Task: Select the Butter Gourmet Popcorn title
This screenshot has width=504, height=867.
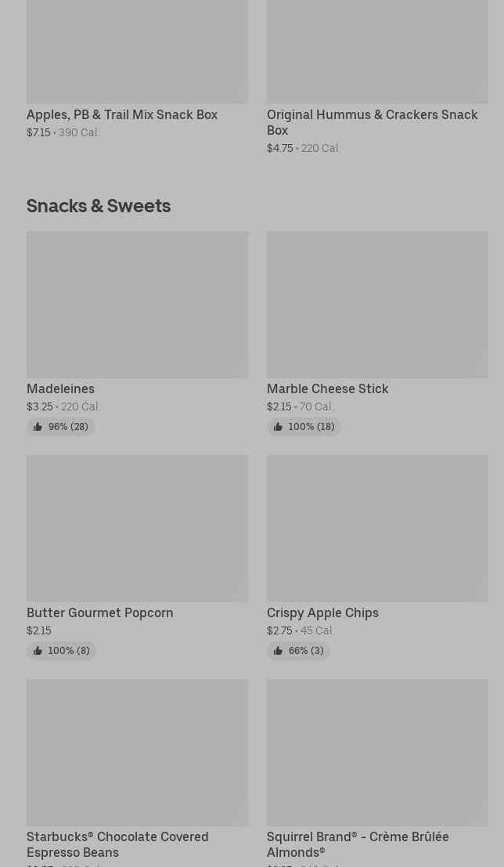Action: click(100, 612)
